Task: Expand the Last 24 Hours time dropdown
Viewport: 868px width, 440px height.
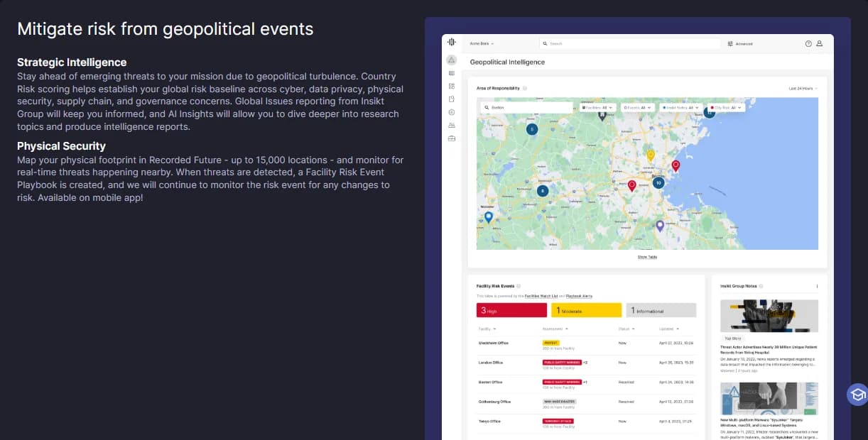Action: pos(803,88)
